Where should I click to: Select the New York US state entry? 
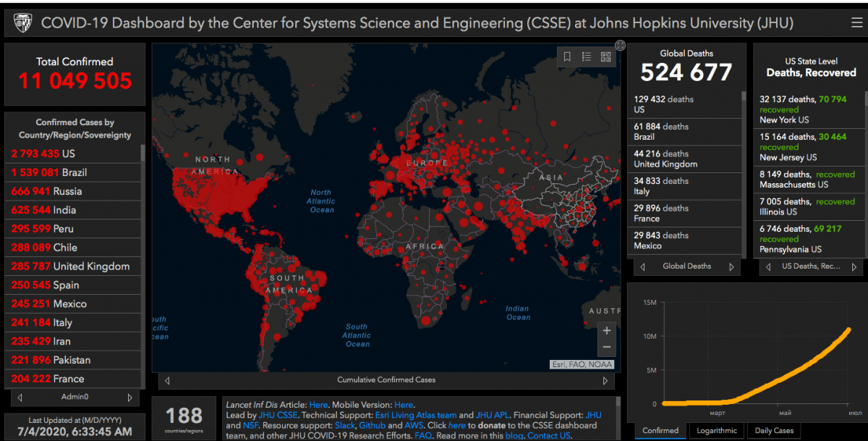(x=808, y=109)
